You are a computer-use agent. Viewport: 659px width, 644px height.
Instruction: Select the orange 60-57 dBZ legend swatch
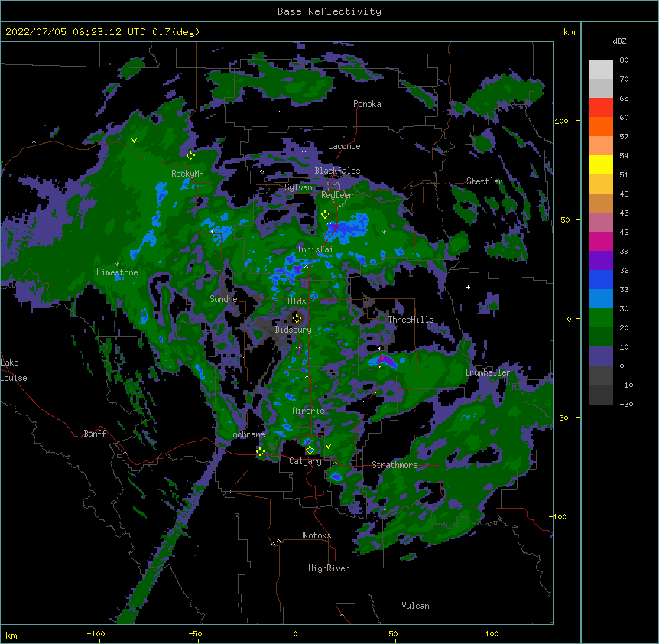point(601,126)
